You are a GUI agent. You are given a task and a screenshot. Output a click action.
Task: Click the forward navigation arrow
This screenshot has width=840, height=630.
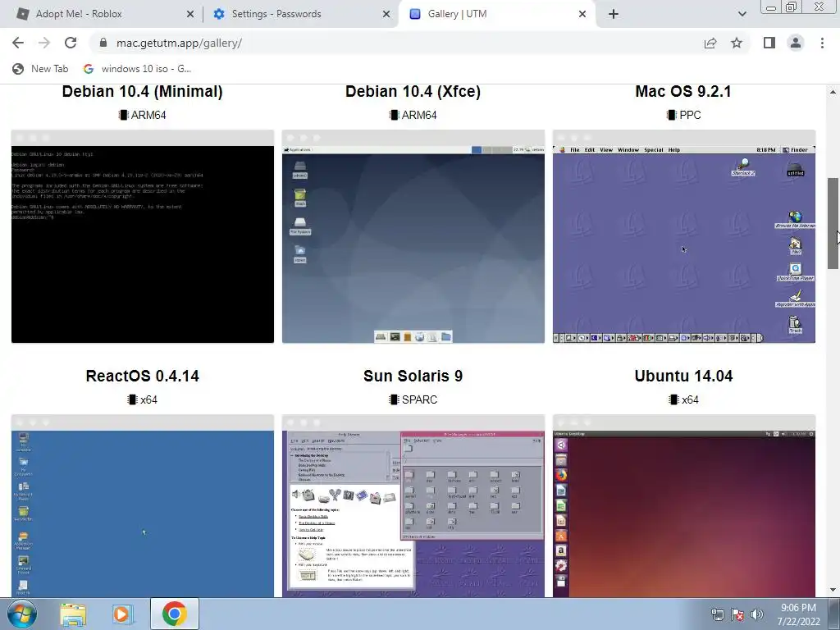point(44,43)
